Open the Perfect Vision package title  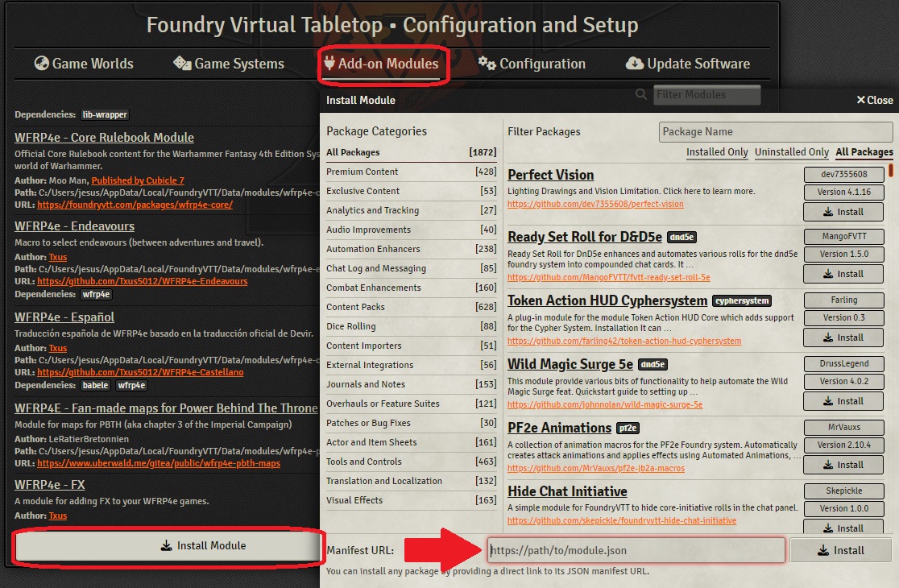550,175
